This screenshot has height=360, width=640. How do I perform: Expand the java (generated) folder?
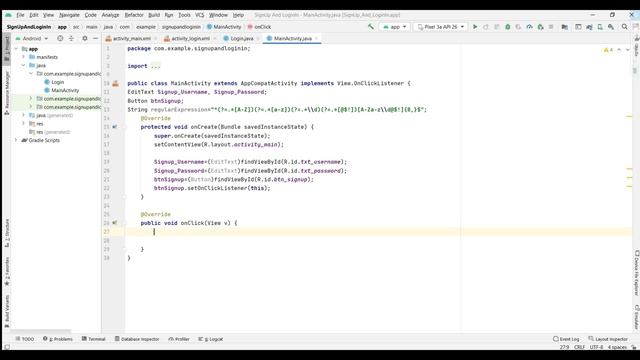(x=24, y=115)
